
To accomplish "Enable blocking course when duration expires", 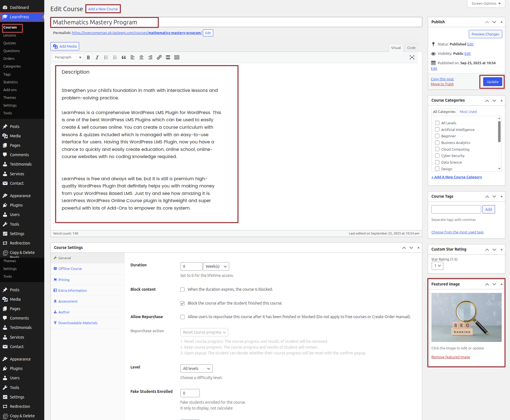I will [x=182, y=290].
